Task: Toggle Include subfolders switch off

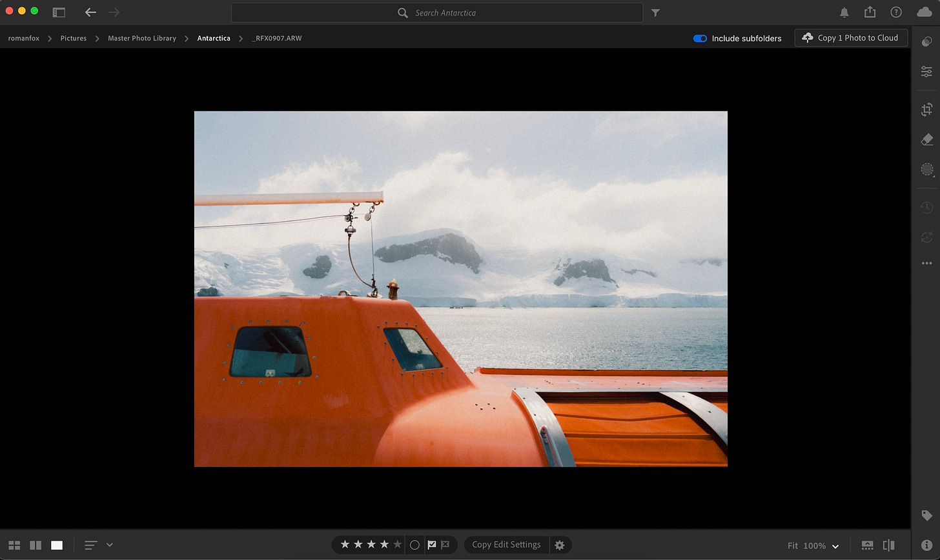Action: point(700,39)
